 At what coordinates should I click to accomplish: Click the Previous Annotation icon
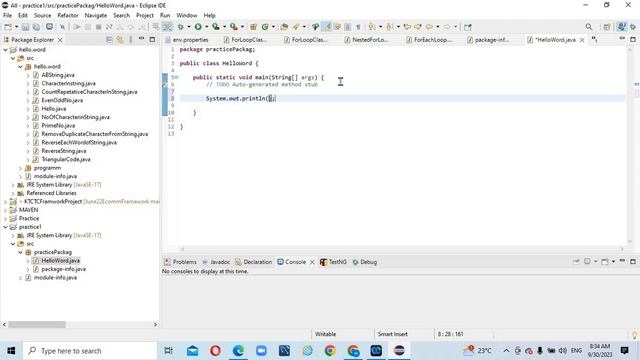click(389, 27)
